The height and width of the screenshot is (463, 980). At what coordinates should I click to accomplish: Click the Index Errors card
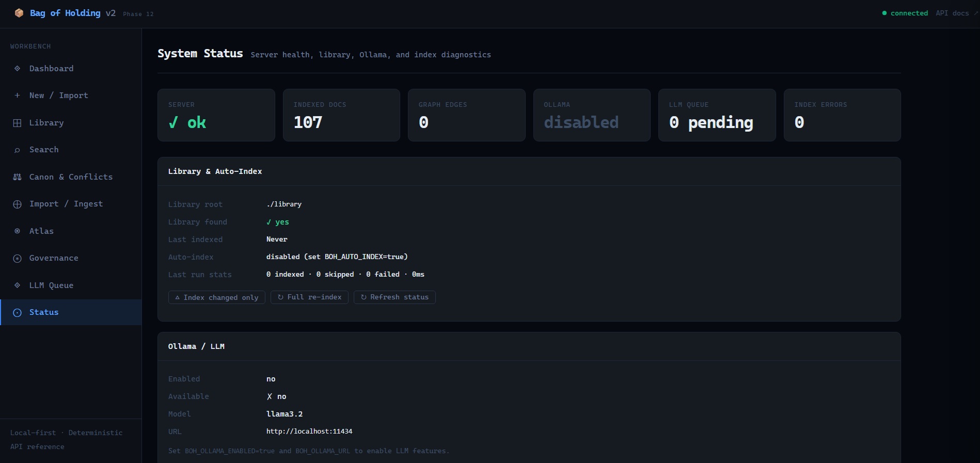click(842, 115)
